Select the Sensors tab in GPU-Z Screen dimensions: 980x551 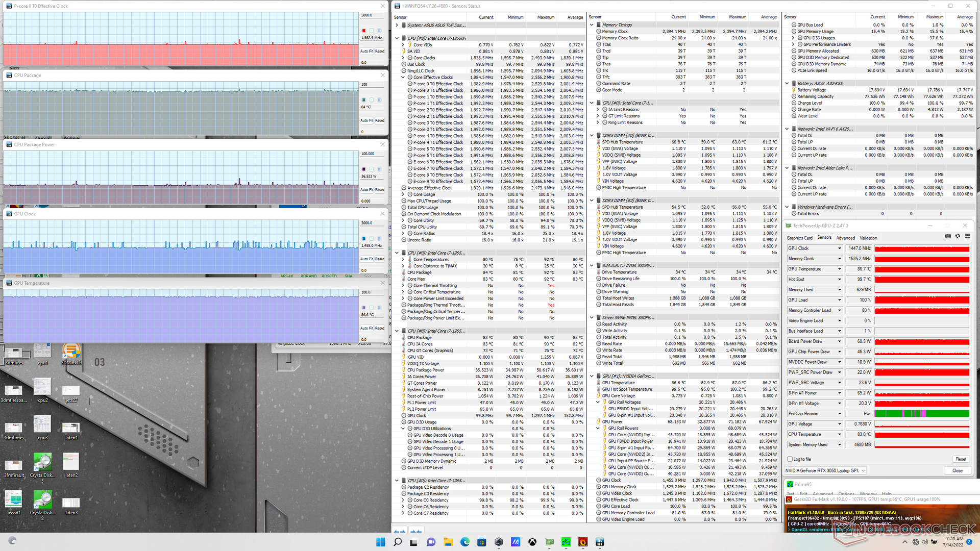click(x=824, y=238)
